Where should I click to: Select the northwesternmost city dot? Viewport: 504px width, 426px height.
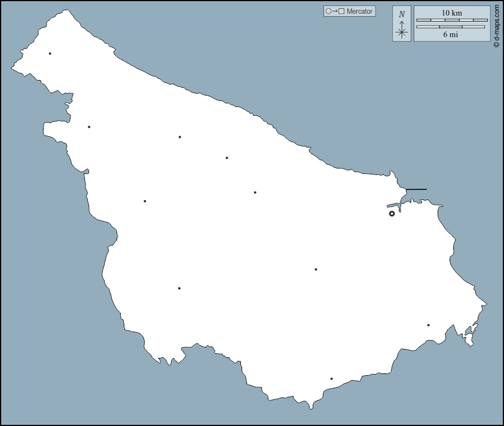[x=50, y=54]
